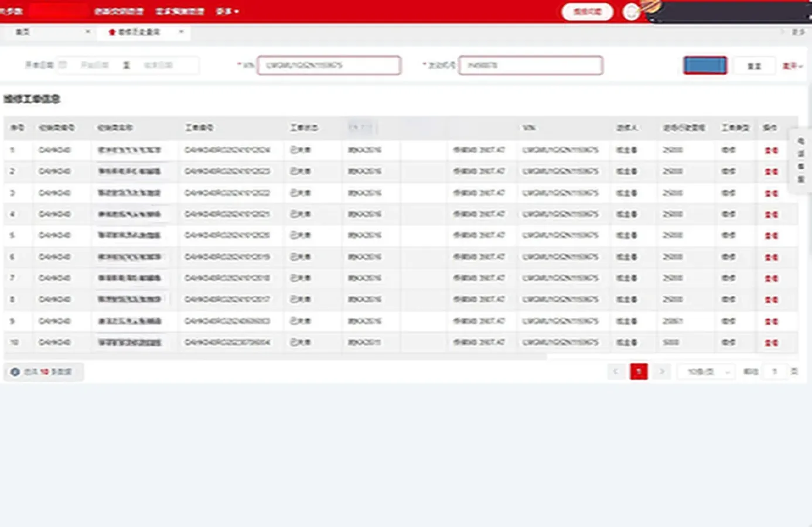Close the active red-icon tab
Viewport: 812px width, 527px height.
181,32
